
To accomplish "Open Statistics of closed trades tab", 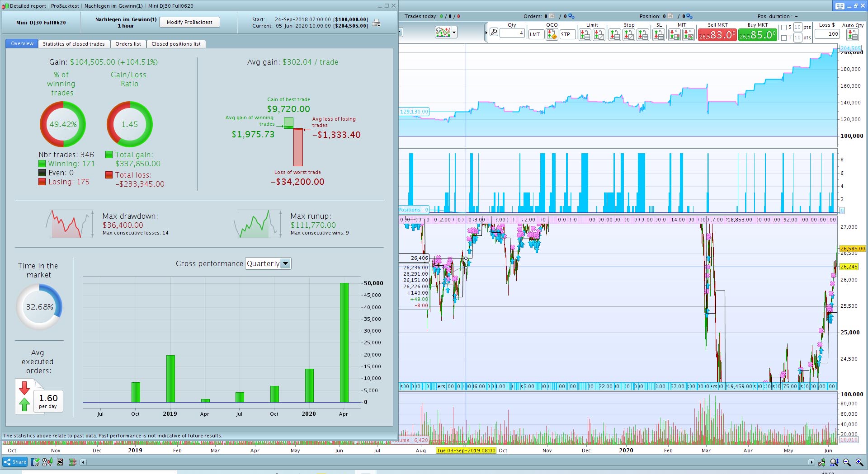I will pyautogui.click(x=74, y=44).
